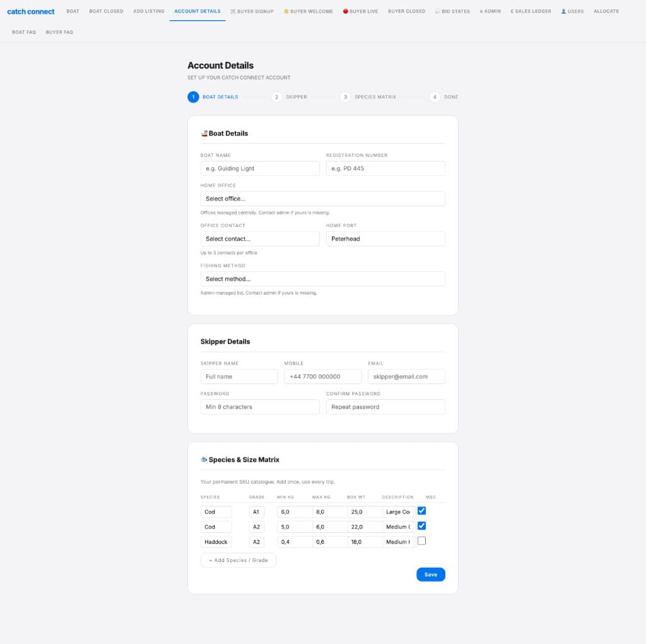Click the person icon next to Users

pos(563,11)
